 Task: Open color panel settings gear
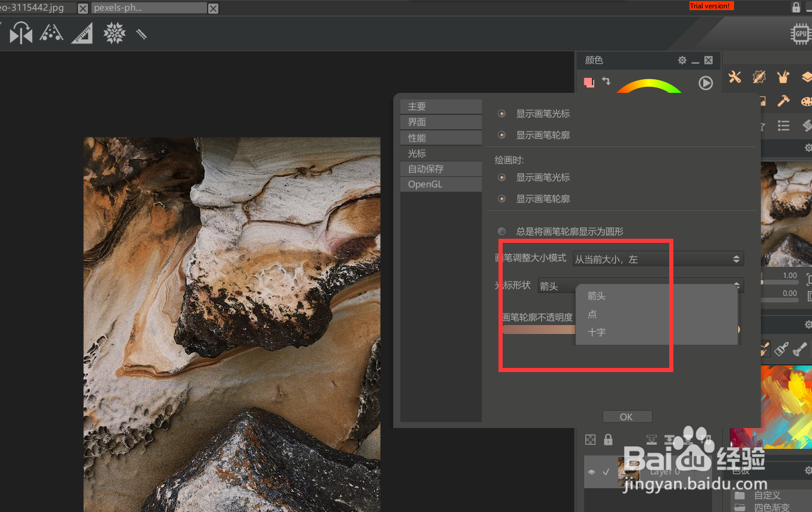[x=682, y=60]
